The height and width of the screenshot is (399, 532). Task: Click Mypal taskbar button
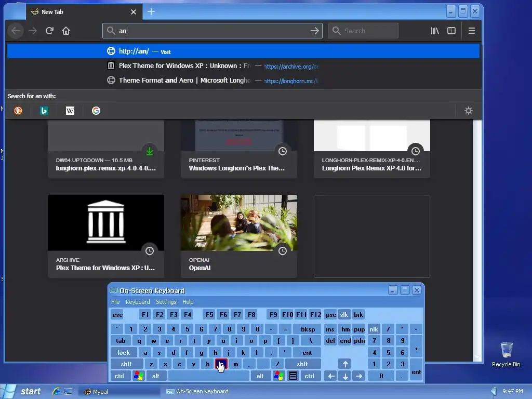(x=119, y=392)
